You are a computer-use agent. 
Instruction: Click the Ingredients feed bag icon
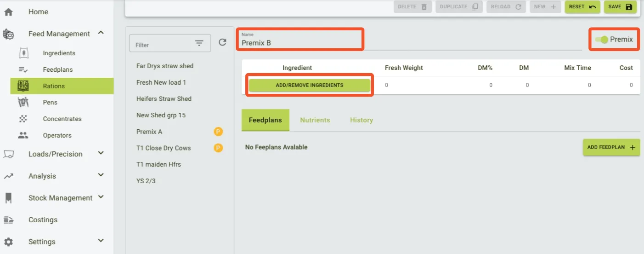23,53
